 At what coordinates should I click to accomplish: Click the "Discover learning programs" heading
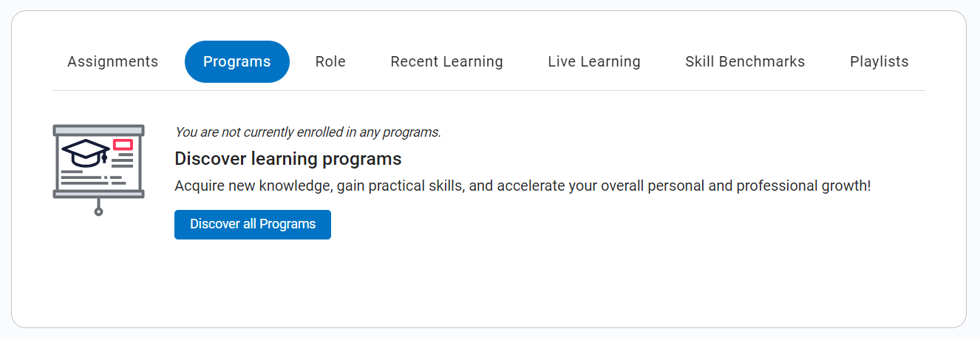click(288, 159)
